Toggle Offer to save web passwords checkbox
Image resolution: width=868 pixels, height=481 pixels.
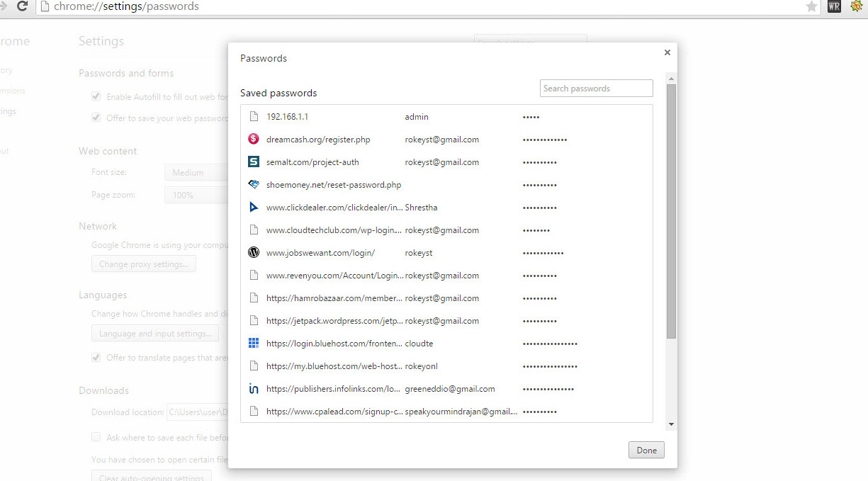(96, 118)
